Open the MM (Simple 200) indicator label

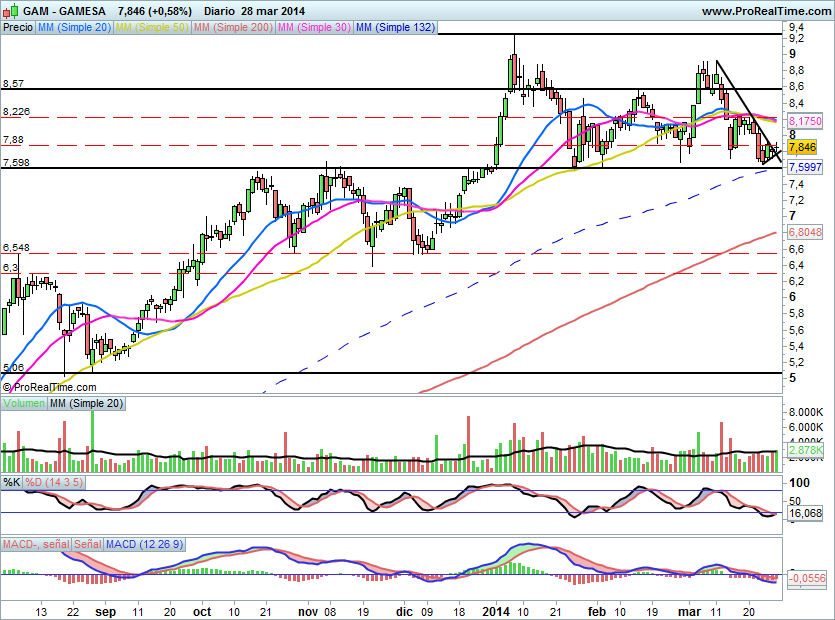tap(233, 27)
